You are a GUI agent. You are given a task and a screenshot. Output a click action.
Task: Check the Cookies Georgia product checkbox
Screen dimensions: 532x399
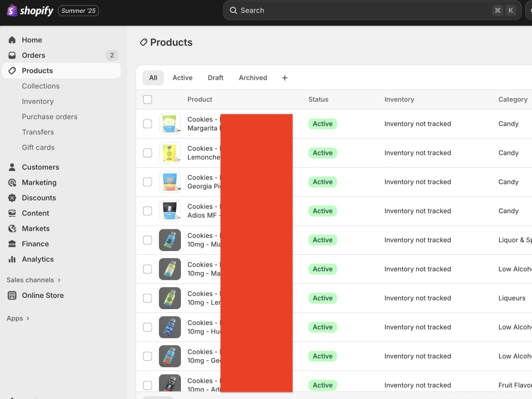click(147, 182)
